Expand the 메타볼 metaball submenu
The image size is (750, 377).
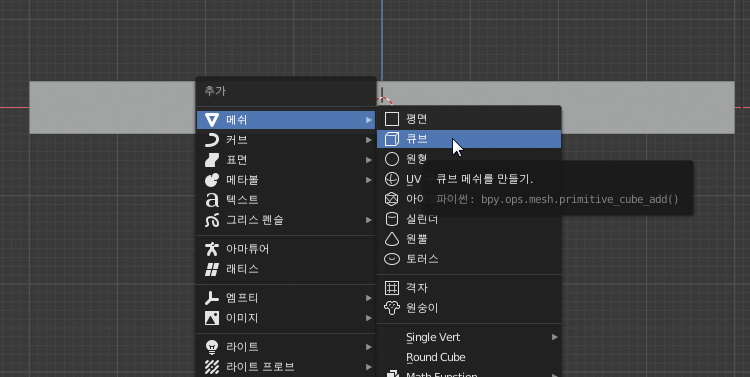tap(286, 180)
